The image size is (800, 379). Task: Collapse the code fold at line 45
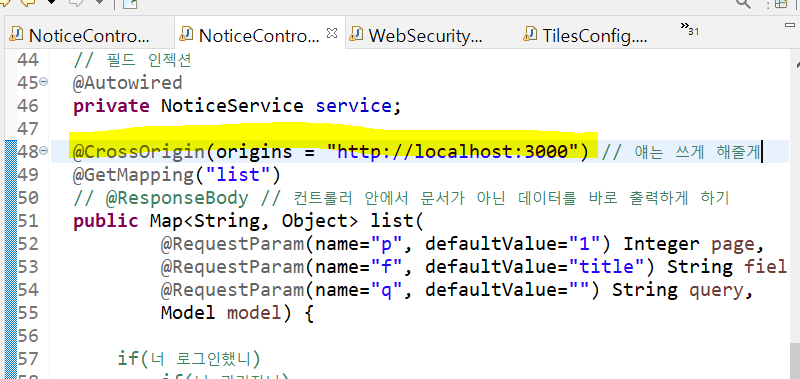[44, 81]
